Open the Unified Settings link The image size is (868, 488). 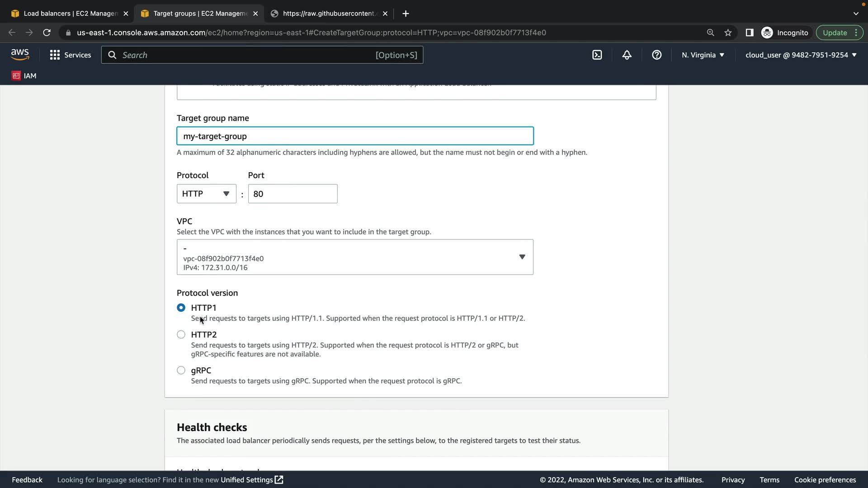coord(251,480)
